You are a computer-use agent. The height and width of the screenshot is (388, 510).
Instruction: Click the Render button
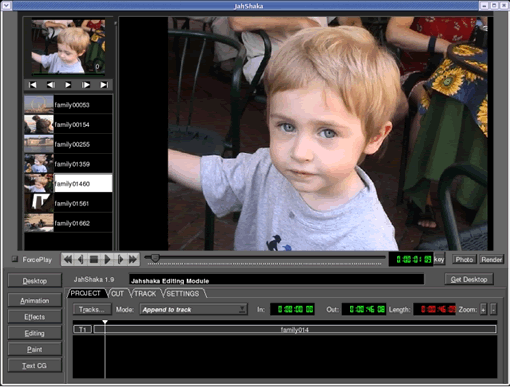(x=491, y=259)
